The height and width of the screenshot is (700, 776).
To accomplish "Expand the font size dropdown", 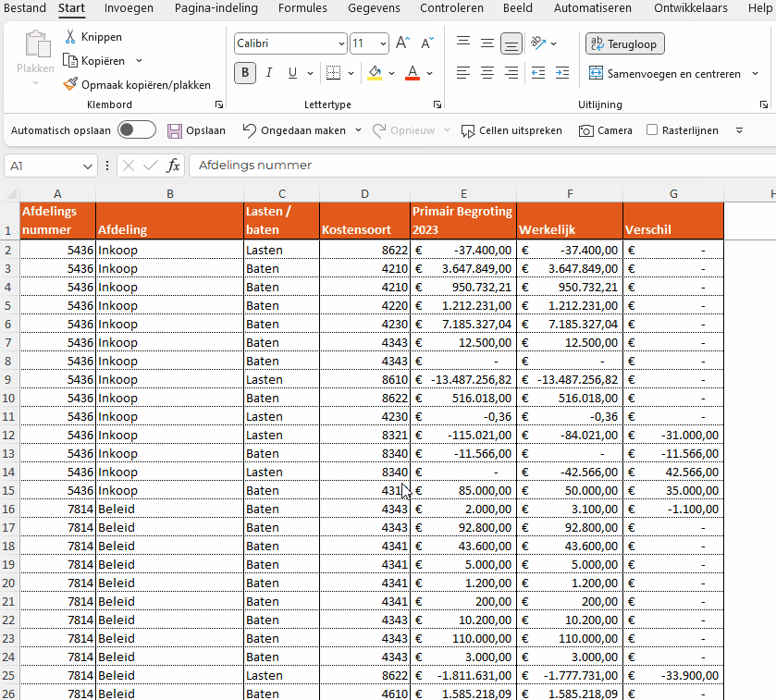I will (383, 43).
